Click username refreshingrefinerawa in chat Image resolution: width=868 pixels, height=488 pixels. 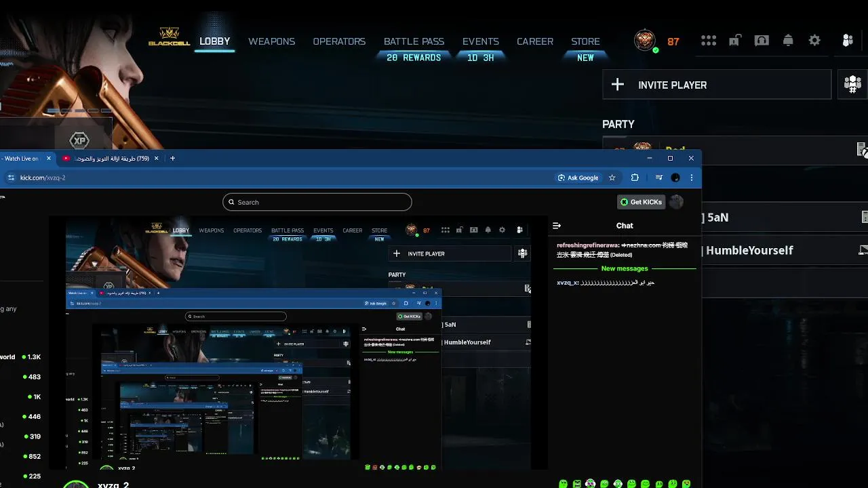(588, 245)
